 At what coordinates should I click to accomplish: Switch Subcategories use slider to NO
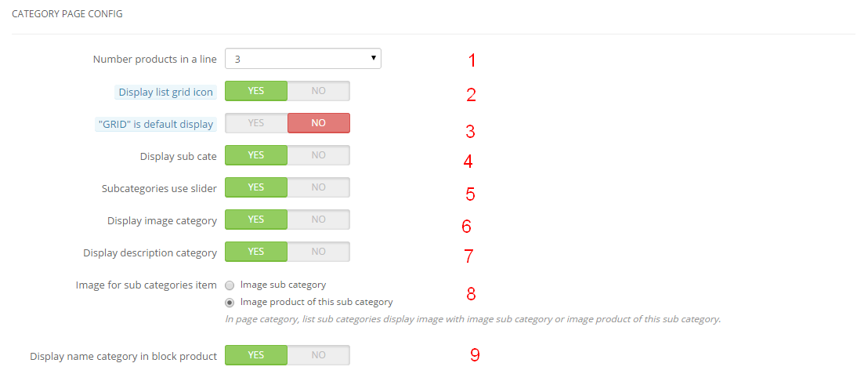(x=318, y=187)
